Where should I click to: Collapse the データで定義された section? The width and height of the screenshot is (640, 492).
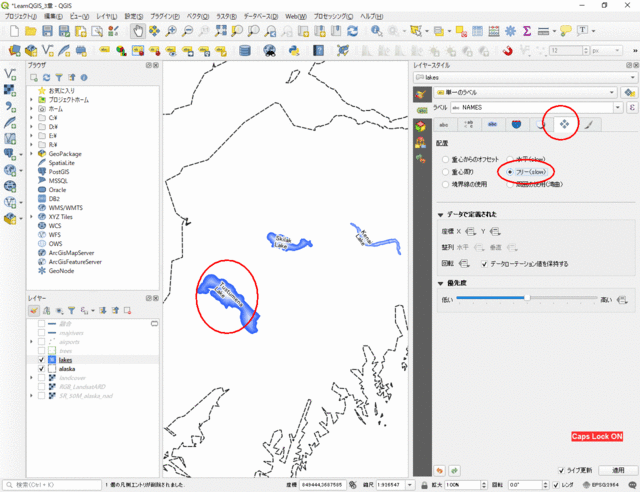tap(440, 215)
